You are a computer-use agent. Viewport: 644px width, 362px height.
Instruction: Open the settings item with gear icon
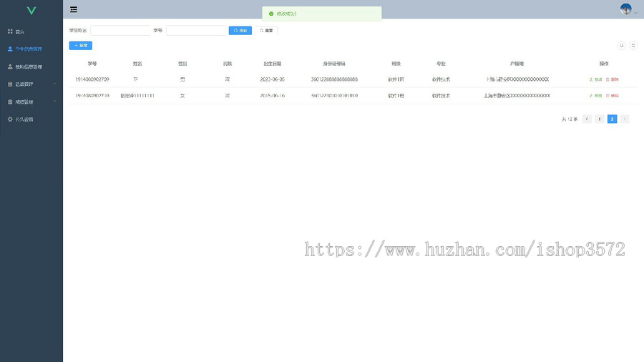coord(31,119)
